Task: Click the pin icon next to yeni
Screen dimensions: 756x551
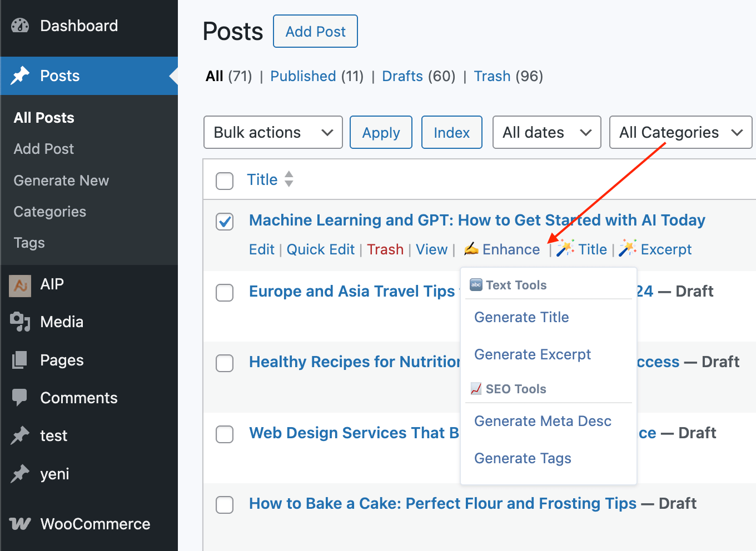Action: pos(20,473)
